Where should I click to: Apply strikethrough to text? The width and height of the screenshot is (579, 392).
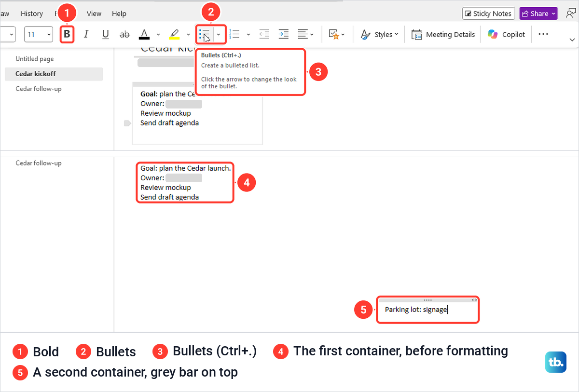coord(124,34)
